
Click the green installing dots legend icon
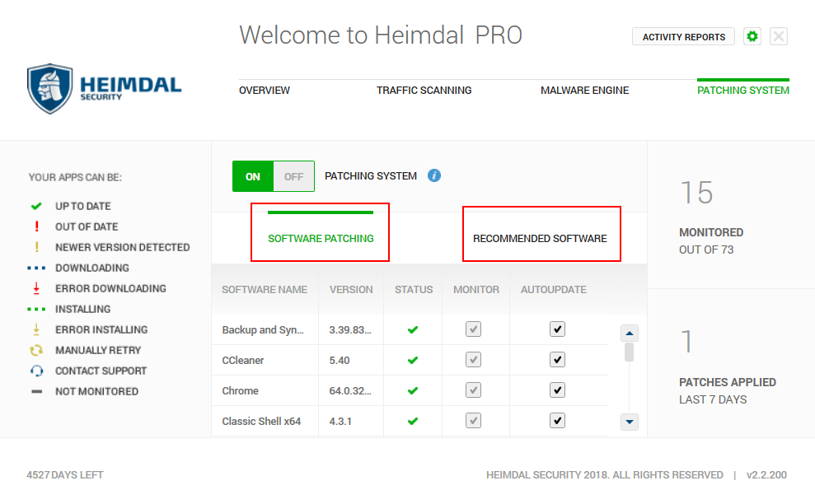[36, 309]
